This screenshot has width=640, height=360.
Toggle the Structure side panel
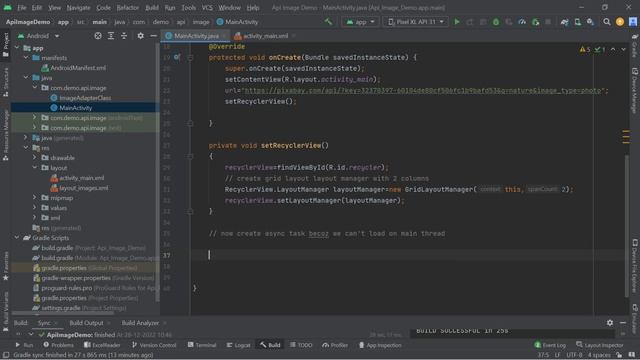coord(5,82)
